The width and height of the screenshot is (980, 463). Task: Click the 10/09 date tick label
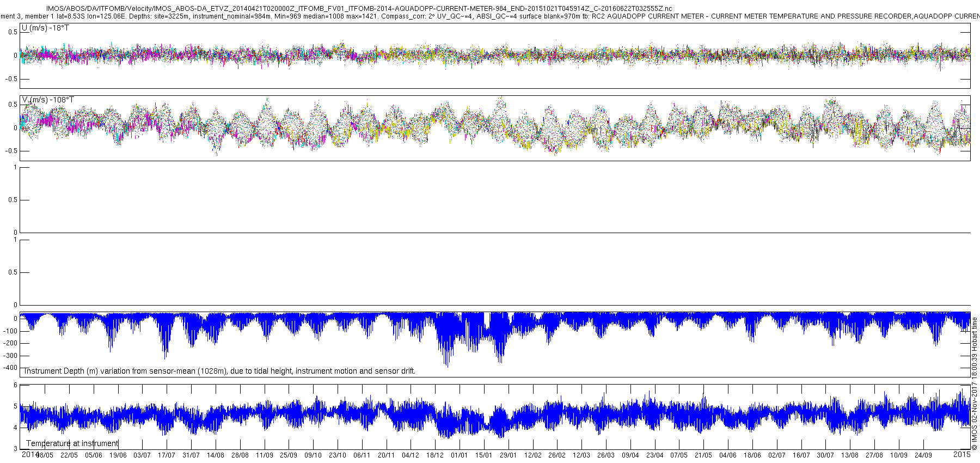click(899, 455)
